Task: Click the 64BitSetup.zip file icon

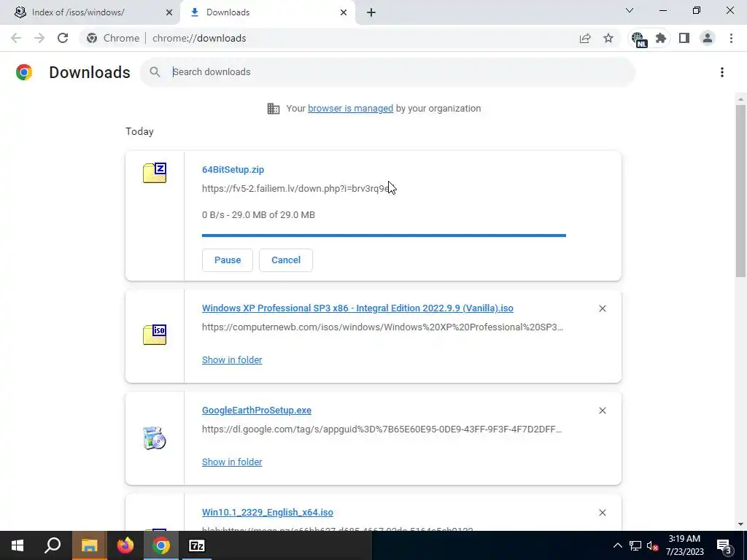Action: 155,172
